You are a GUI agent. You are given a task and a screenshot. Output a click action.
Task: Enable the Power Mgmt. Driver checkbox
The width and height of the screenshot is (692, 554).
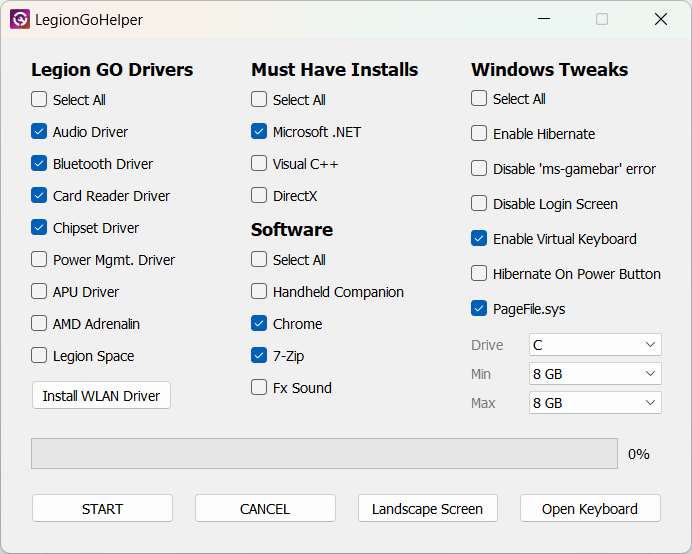coord(39,260)
